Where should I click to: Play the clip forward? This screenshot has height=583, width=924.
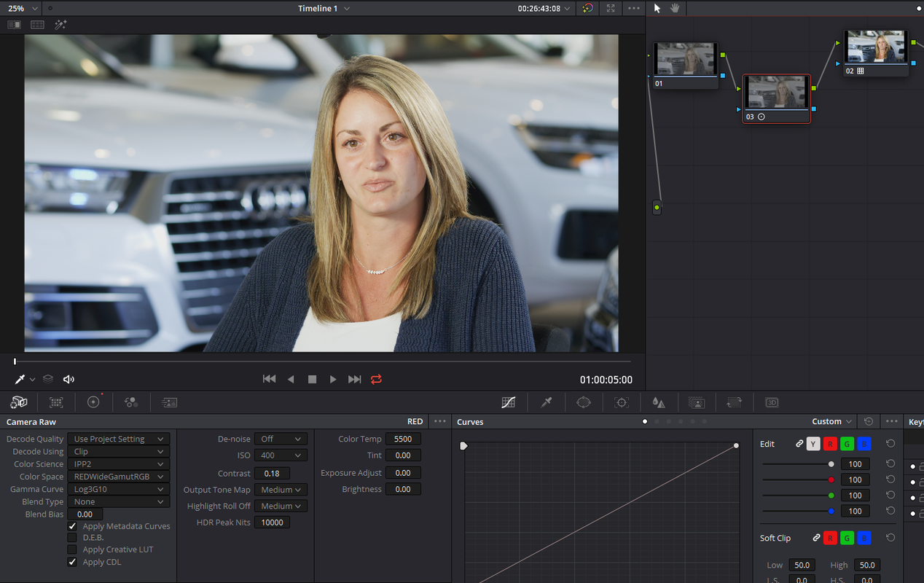click(x=333, y=379)
